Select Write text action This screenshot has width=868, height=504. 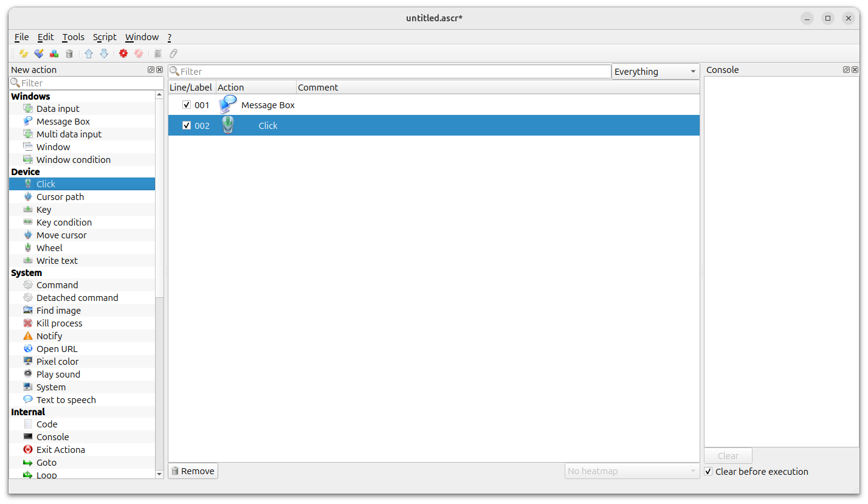[x=82, y=260]
